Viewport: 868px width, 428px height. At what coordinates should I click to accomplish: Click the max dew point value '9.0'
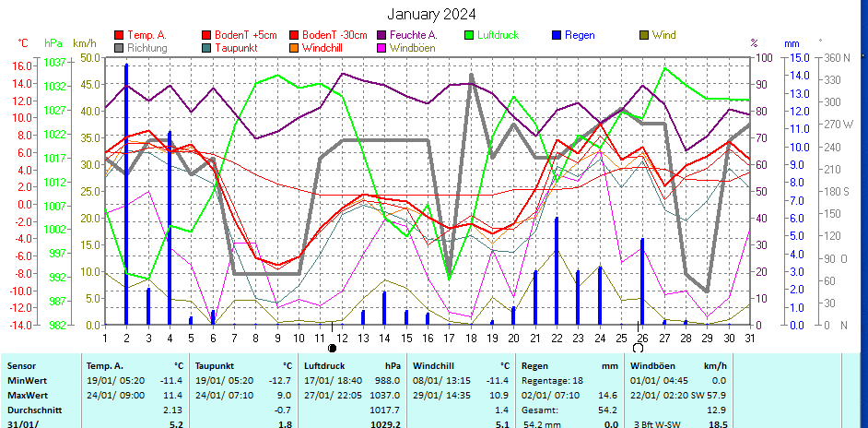285,396
